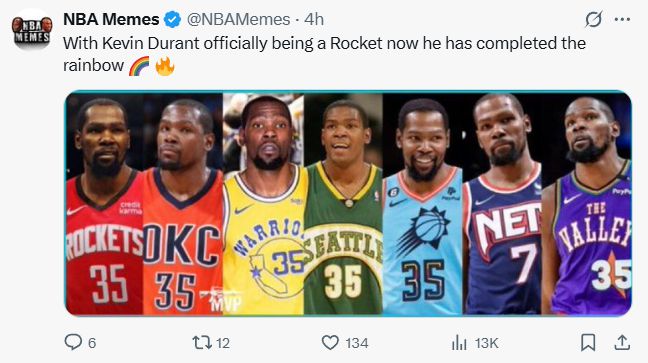The image size is (648, 363).
Task: Click the 4h timestamp link
Action: [x=314, y=19]
